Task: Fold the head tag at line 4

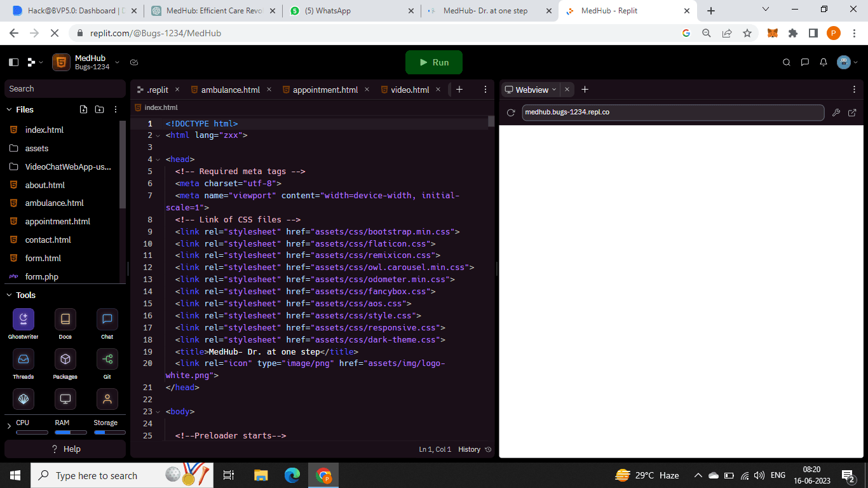Action: (x=158, y=159)
